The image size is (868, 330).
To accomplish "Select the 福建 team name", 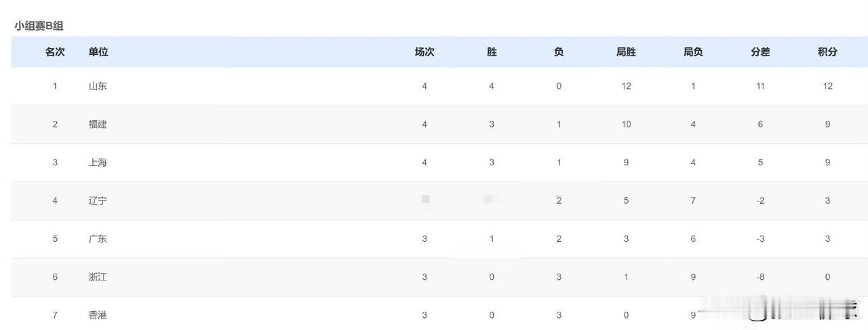I will (x=98, y=125).
